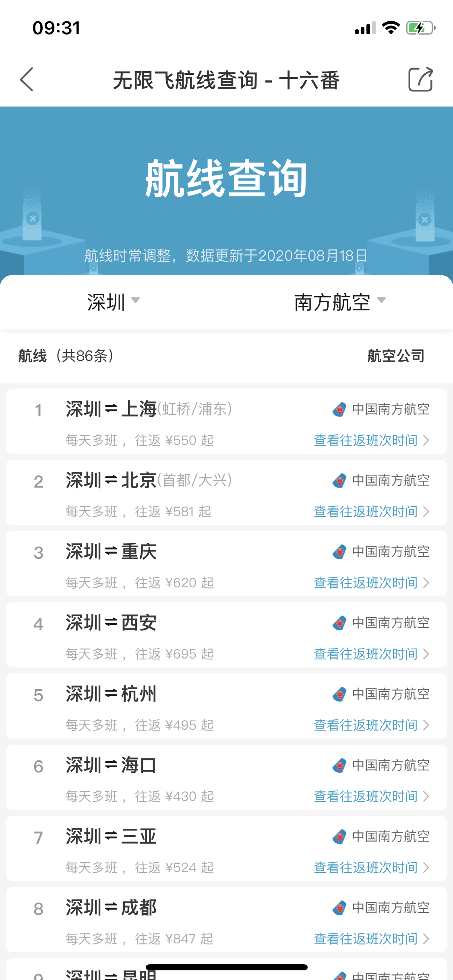
Task: Tap the back arrow icon
Action: click(x=27, y=79)
